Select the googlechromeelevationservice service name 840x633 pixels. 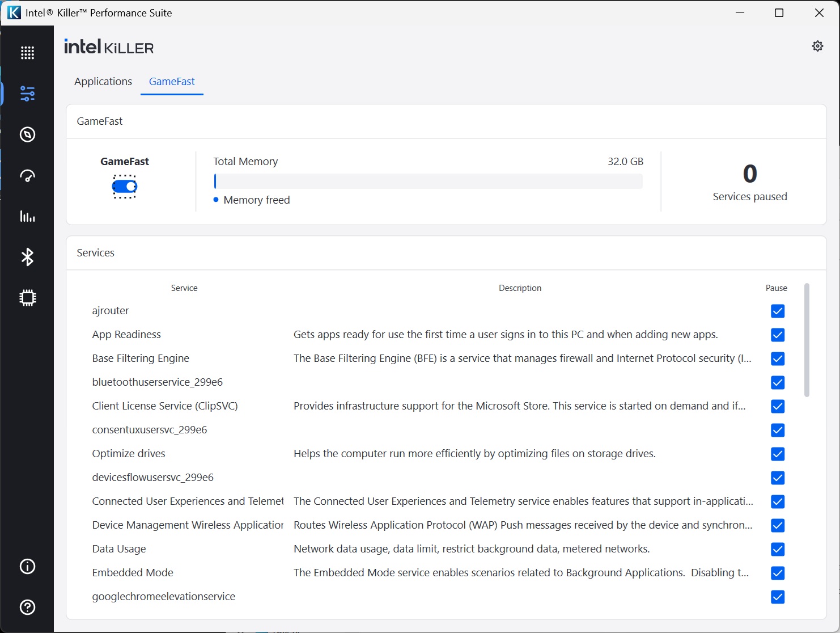(164, 597)
